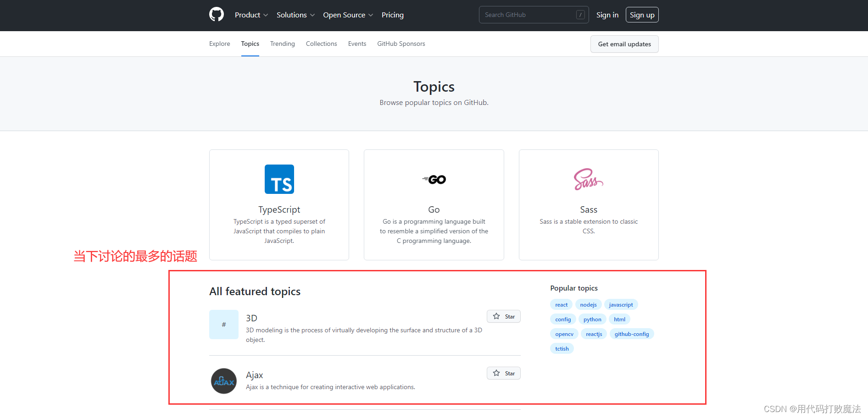This screenshot has width=868, height=418.
Task: Click the 'All featured topics' heading
Action: pos(255,291)
